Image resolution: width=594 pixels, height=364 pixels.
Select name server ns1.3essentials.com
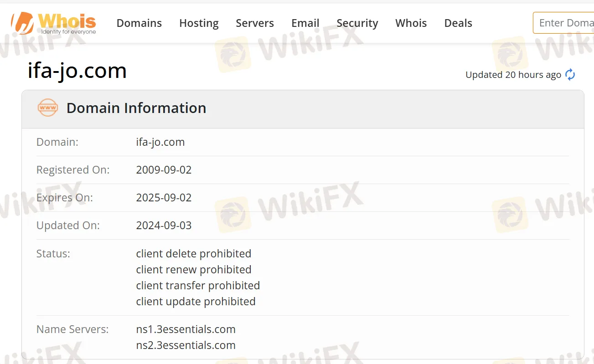(x=186, y=329)
